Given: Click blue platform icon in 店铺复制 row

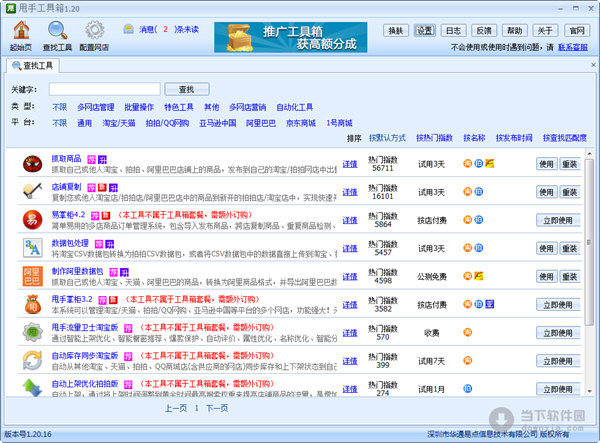Looking at the screenshot, I should point(479,192).
